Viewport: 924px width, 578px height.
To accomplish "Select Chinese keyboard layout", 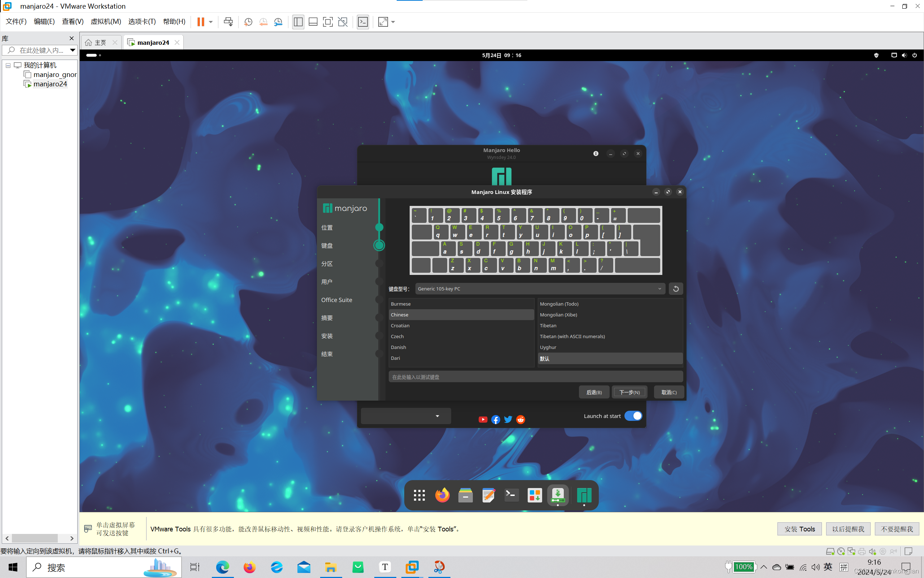I will (x=461, y=315).
